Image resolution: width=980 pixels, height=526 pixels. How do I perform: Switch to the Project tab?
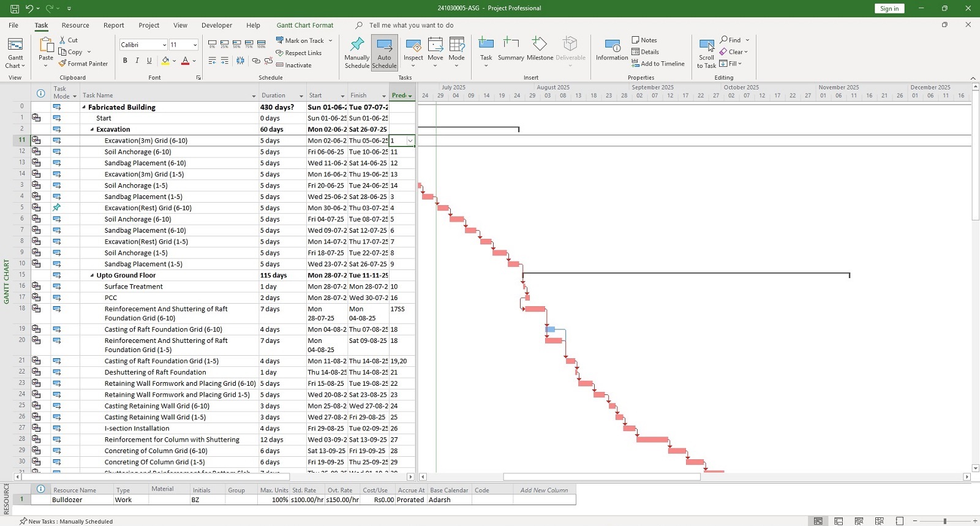[x=149, y=26]
